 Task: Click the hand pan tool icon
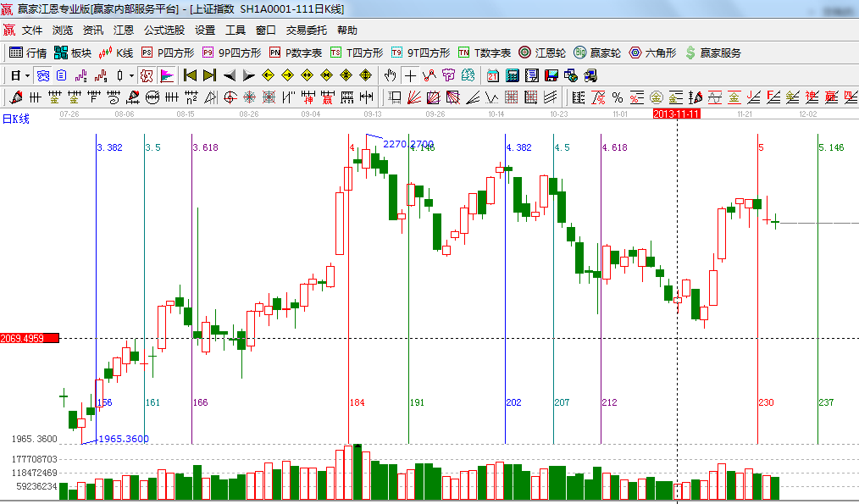pyautogui.click(x=390, y=75)
